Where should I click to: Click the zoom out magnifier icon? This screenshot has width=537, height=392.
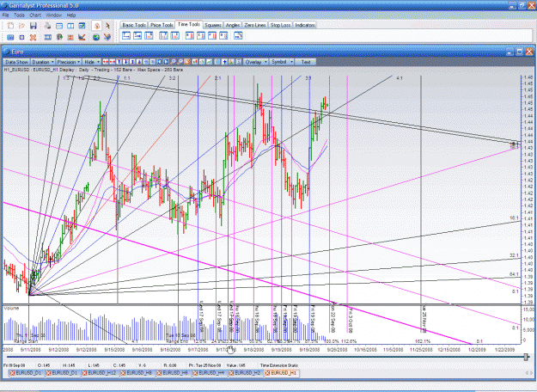pos(180,62)
